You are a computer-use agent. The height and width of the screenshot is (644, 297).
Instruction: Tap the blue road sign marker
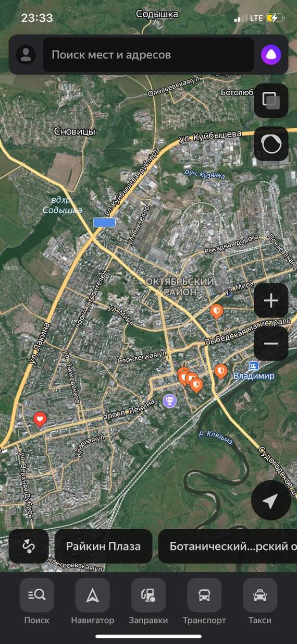(104, 223)
